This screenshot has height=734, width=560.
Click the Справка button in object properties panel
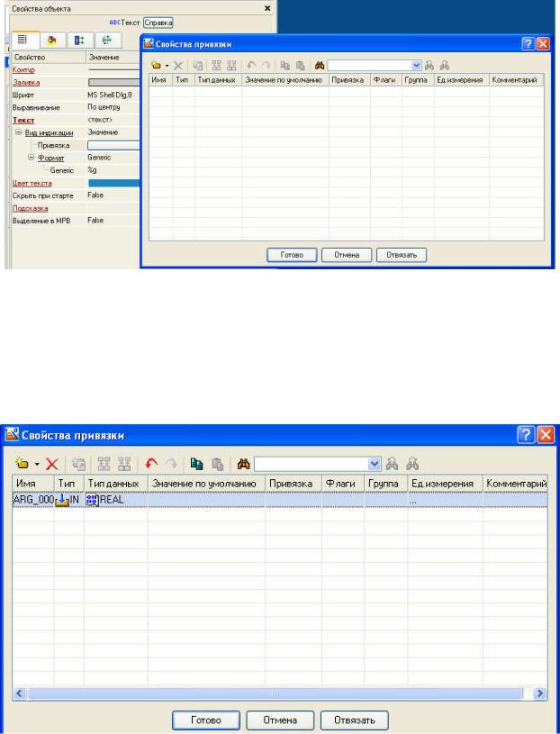tap(158, 23)
